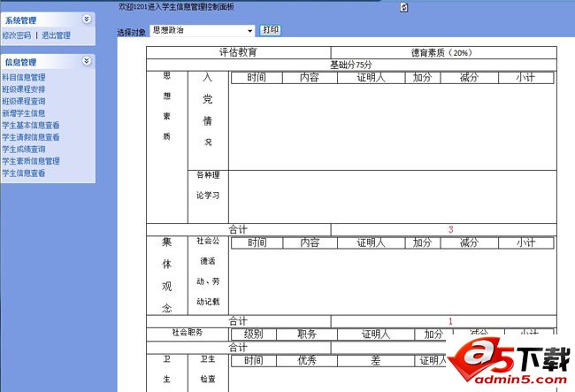Click the 级别 column header
This screenshot has width=575, height=392.
[x=253, y=334]
